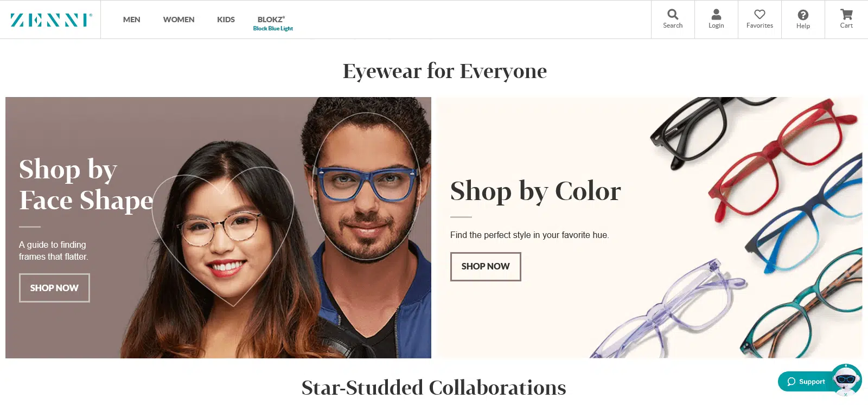Open the Search magnifier icon
The height and width of the screenshot is (405, 868).
[x=673, y=15]
